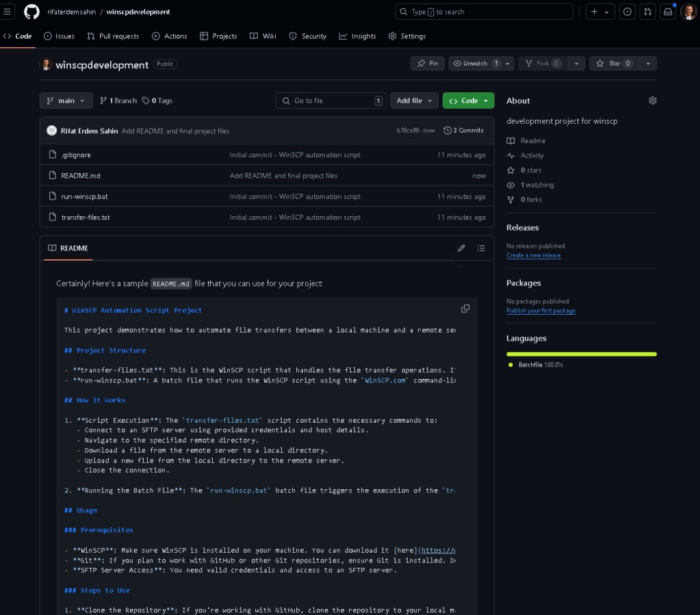Open the Wiki tab
Image resolution: width=700 pixels, height=615 pixels.
[x=263, y=36]
